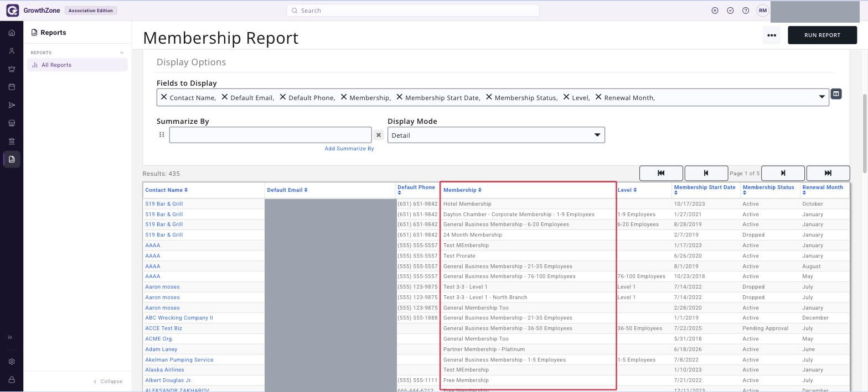Remove Contact Name field tag

(x=164, y=97)
